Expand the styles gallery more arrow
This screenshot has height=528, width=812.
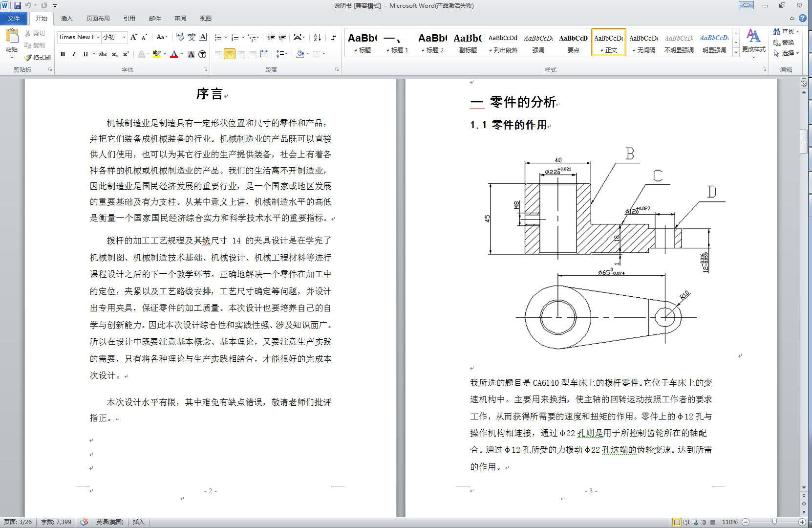coord(736,52)
